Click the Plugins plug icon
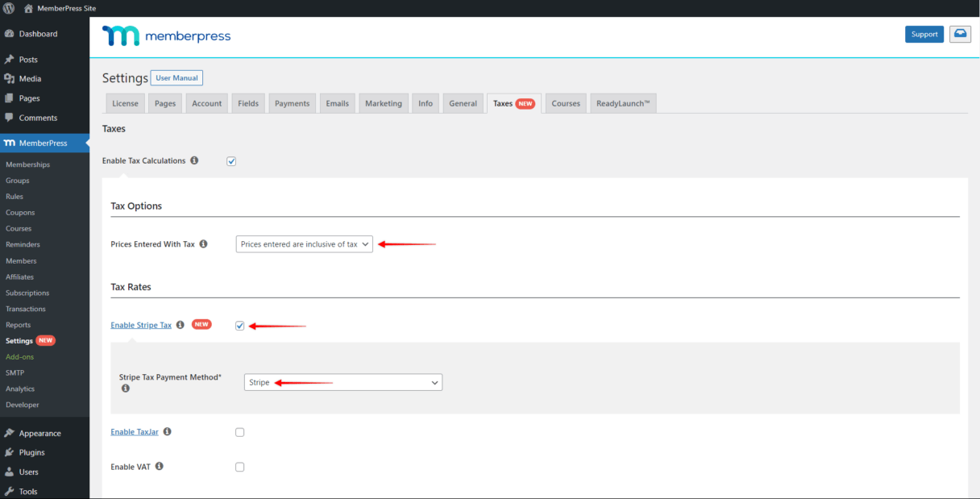Screen dimensions: 980x499 click(9, 452)
